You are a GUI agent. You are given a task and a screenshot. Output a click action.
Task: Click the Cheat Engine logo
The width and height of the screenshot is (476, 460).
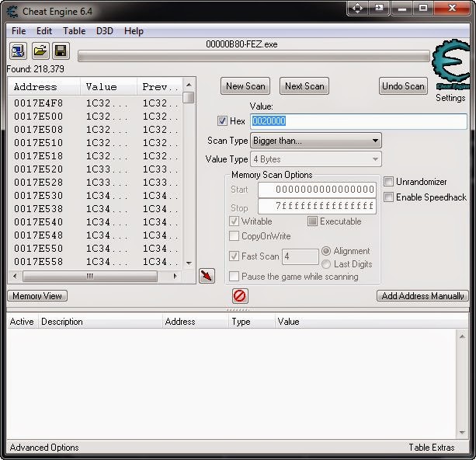tap(450, 64)
